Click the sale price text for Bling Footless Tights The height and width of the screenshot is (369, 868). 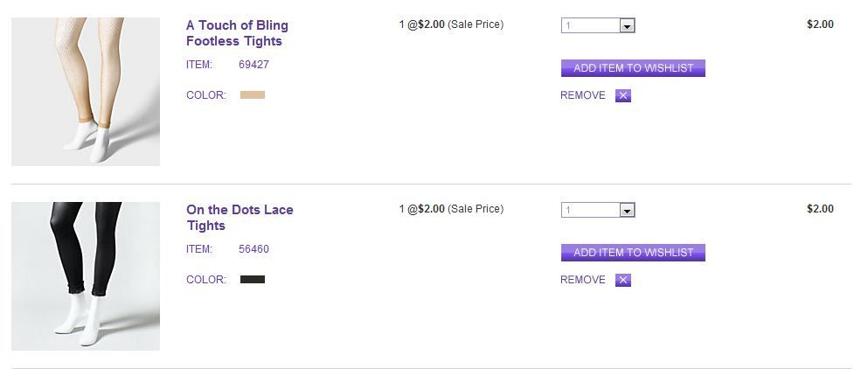coord(451,24)
